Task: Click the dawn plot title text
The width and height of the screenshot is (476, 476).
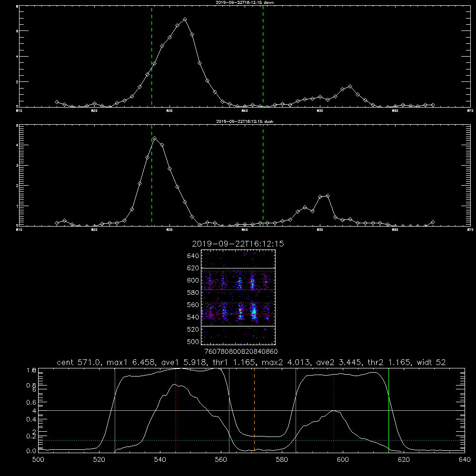Action: tap(245, 2)
